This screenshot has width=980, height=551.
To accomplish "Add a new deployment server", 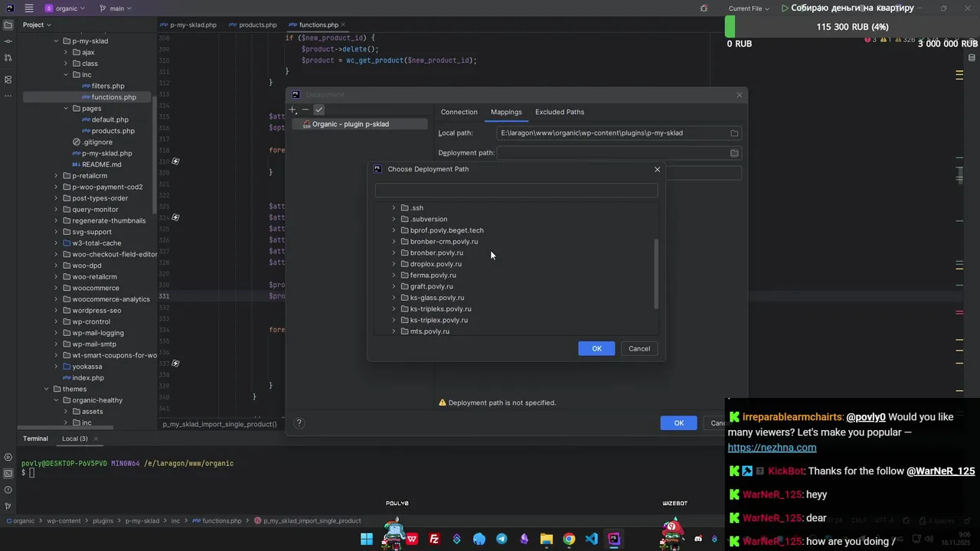I will (292, 109).
